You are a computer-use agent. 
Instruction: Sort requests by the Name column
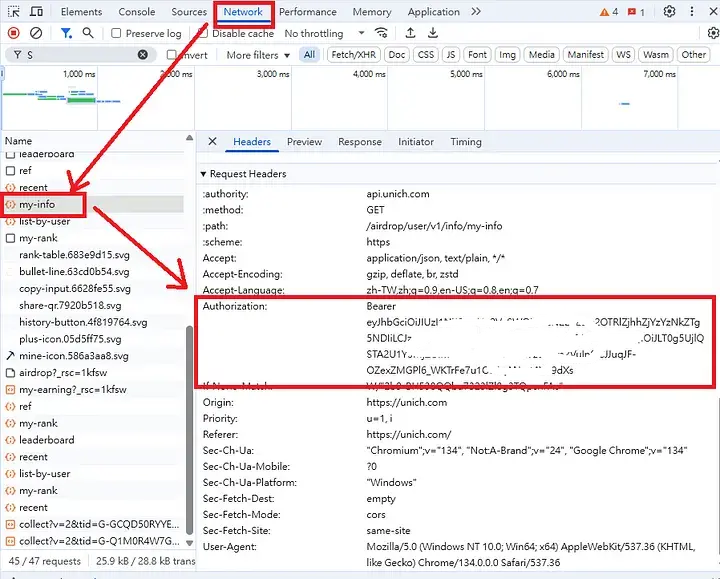(18, 141)
